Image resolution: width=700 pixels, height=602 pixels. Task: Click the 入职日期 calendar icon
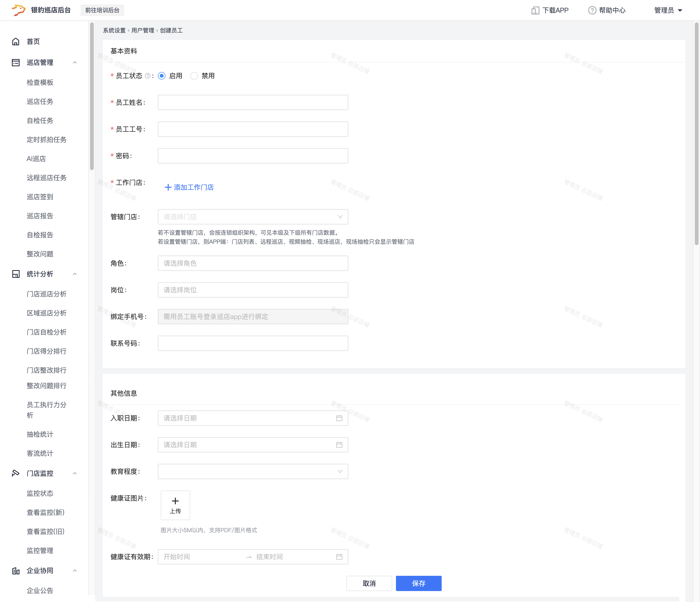[339, 418]
